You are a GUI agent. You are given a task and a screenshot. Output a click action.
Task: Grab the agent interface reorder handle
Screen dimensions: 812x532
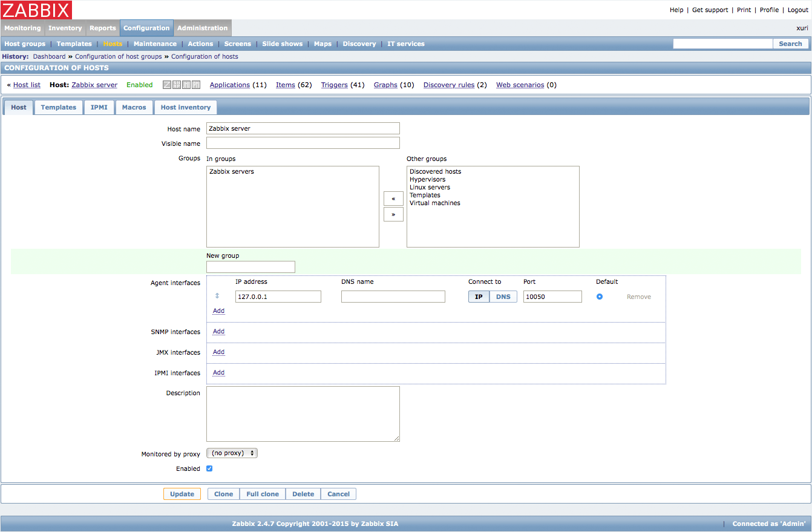(217, 296)
